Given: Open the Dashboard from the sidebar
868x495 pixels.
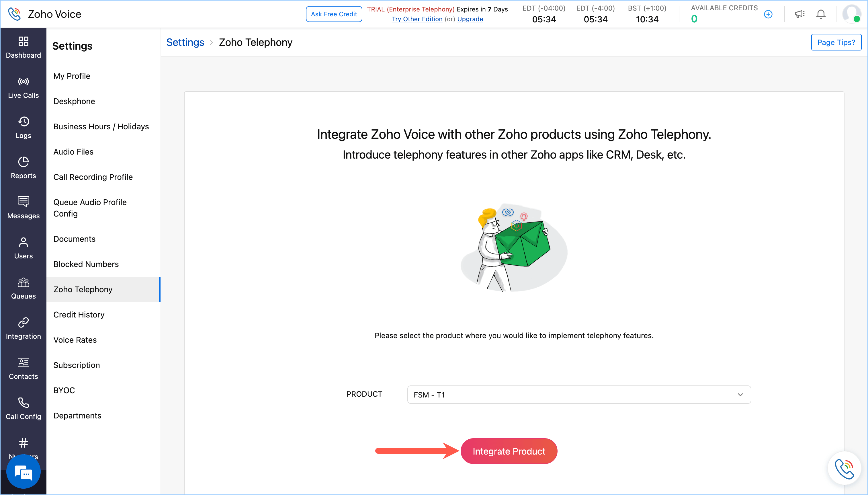Looking at the screenshot, I should click(23, 47).
